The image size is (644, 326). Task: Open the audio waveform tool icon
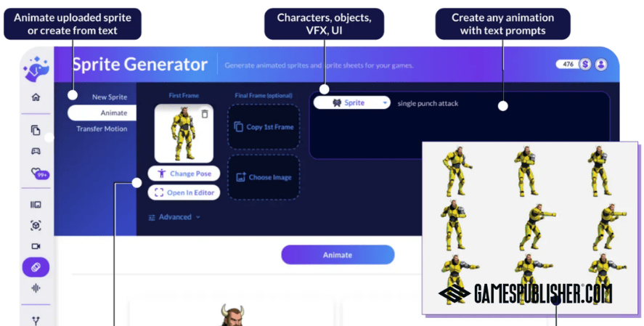[36, 288]
